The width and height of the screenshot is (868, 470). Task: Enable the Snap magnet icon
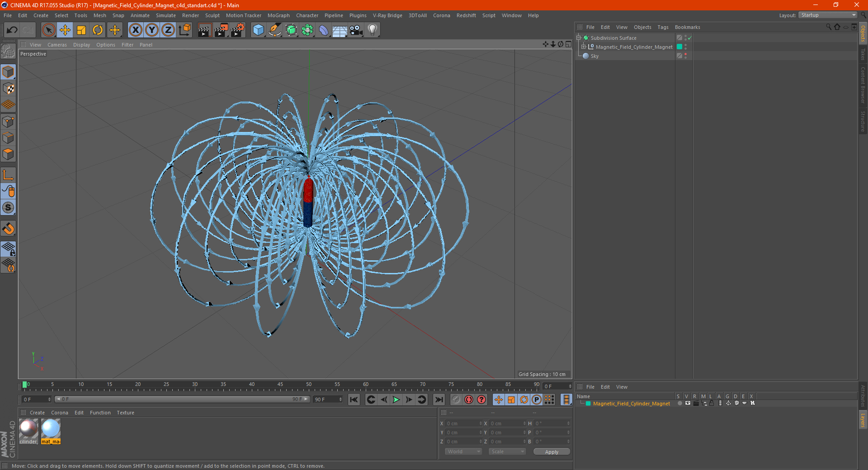pyautogui.click(x=8, y=229)
